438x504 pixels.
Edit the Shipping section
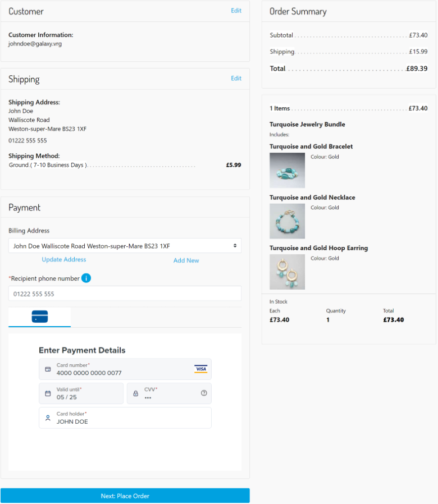236,79
